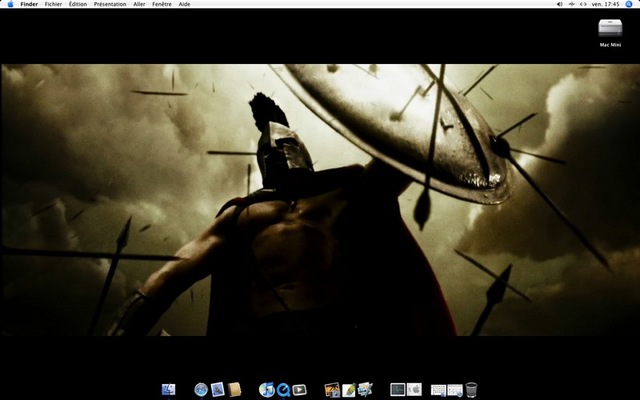Image resolution: width=640 pixels, height=400 pixels.
Task: Launch iTunes from the Dock
Action: coord(267,389)
